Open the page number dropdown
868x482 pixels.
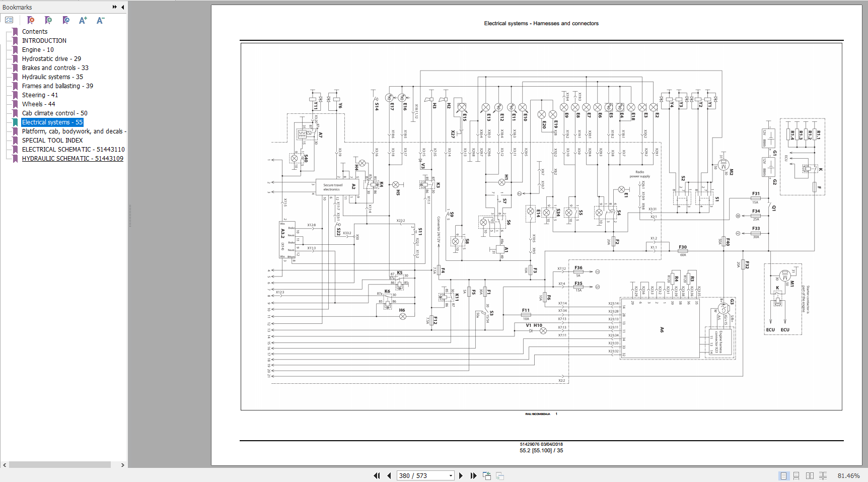[x=451, y=475]
